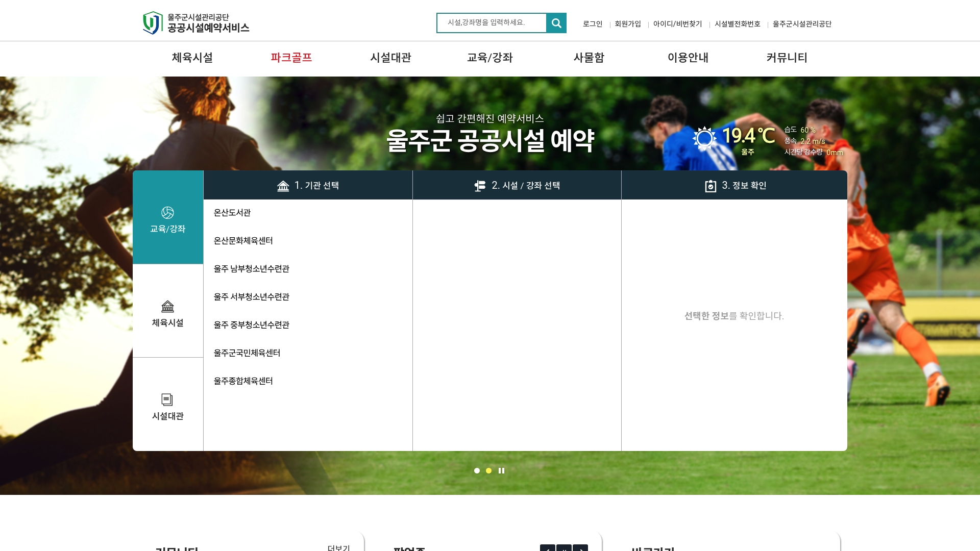Select the 시설대관 sidebar tab
980x551 pixels.
pos(168,405)
